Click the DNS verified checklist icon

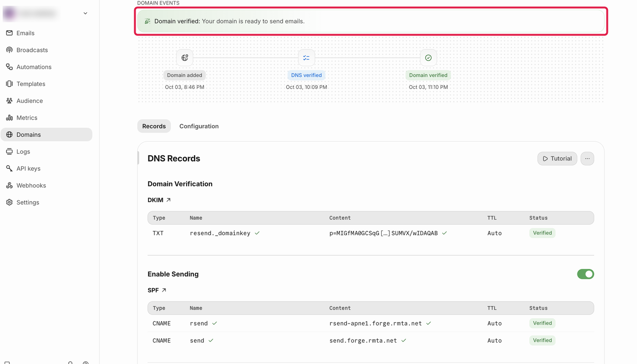coord(306,58)
